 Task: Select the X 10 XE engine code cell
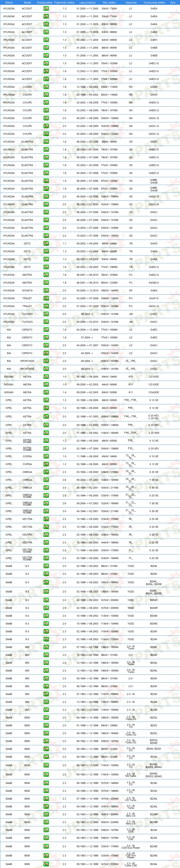coord(154,456)
